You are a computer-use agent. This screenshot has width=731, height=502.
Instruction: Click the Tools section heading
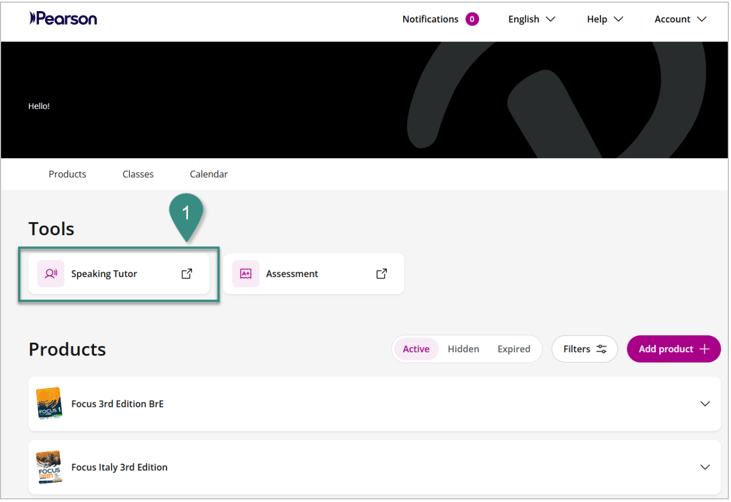51,229
